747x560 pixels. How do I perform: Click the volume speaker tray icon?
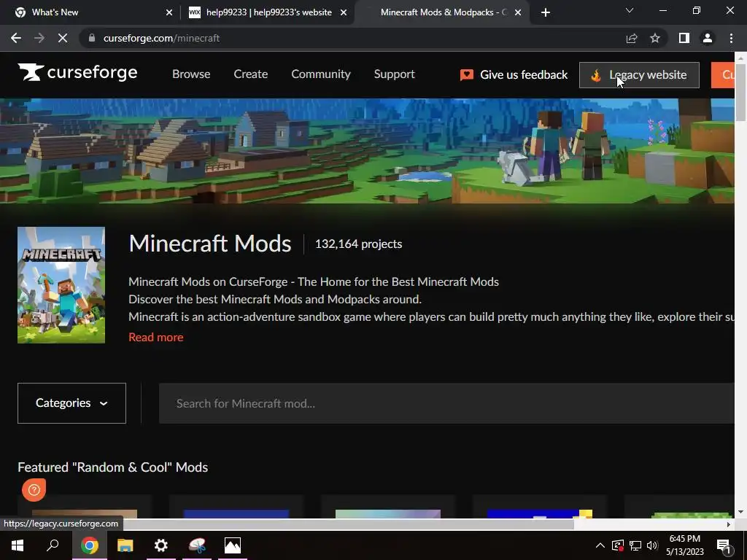coord(652,545)
